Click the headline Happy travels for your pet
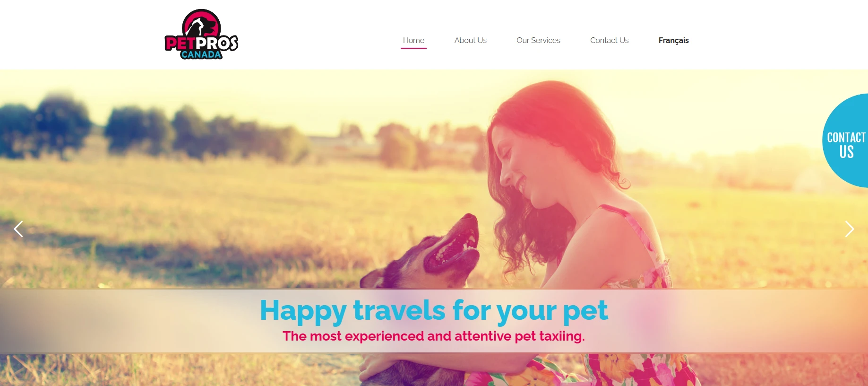The width and height of the screenshot is (868, 386). pos(434,311)
